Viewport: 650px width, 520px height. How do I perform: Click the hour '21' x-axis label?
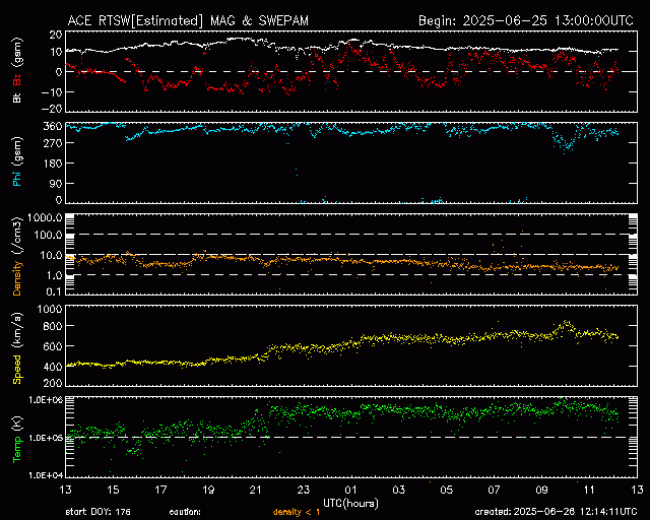(256, 490)
